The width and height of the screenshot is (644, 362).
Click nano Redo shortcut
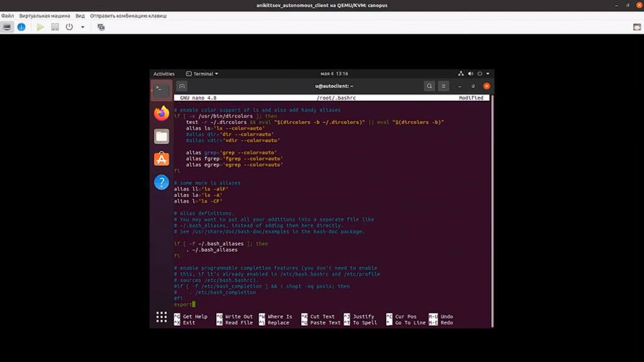441,323
